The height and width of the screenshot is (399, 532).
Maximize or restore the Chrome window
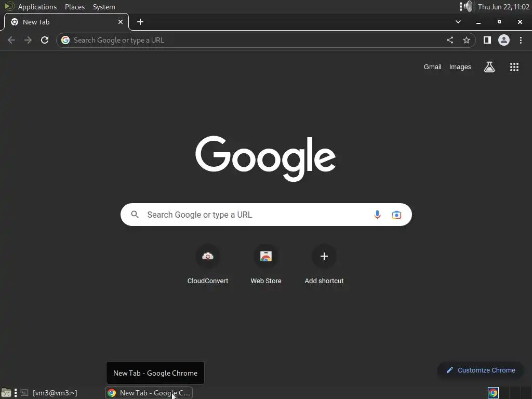499,22
